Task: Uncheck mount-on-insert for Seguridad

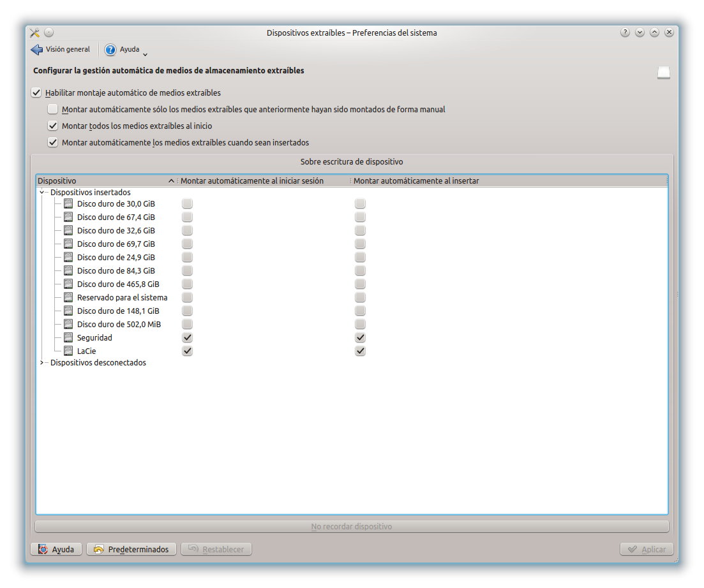Action: coord(360,338)
